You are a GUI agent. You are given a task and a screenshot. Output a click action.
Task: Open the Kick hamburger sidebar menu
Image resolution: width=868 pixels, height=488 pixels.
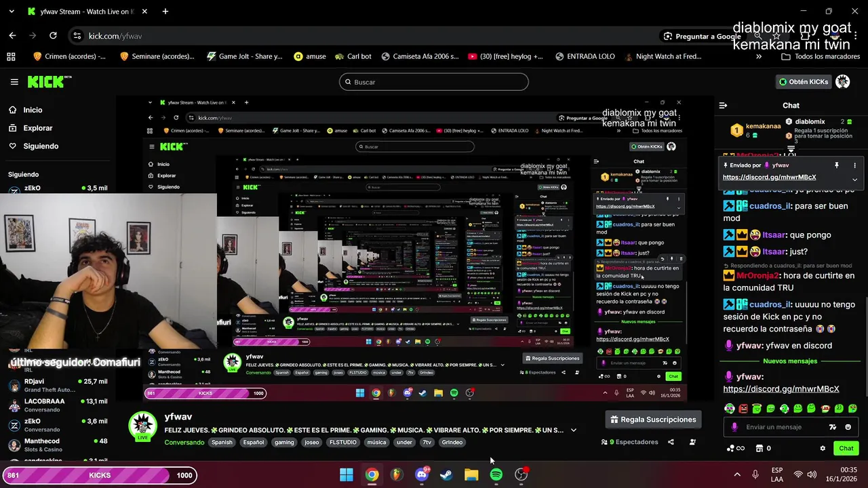[x=14, y=82]
